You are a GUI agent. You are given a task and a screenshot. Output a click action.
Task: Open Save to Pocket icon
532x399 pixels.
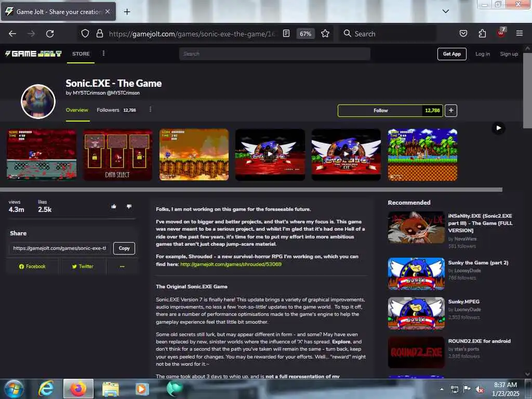pyautogui.click(x=463, y=34)
